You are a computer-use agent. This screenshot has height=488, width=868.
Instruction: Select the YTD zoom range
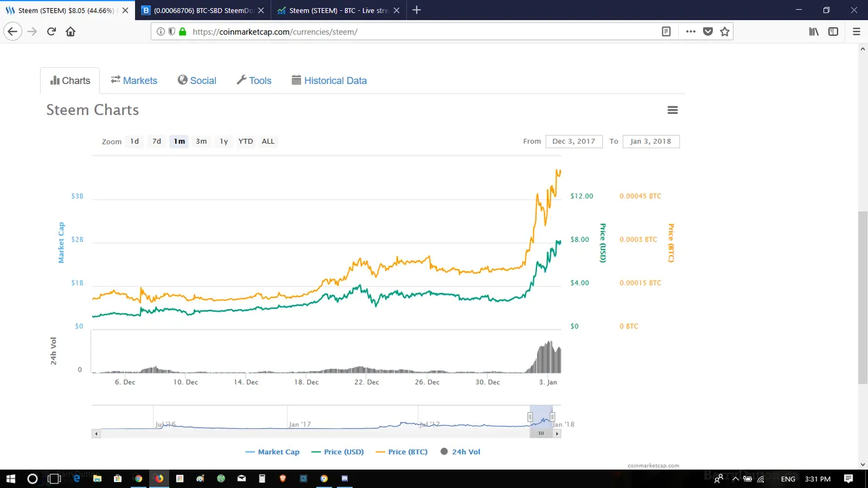(x=245, y=141)
